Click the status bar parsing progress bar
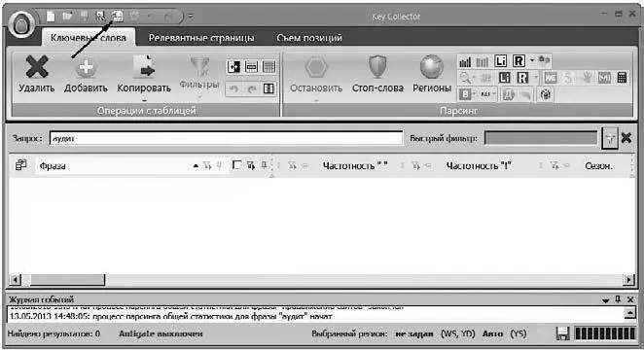 coord(604,333)
